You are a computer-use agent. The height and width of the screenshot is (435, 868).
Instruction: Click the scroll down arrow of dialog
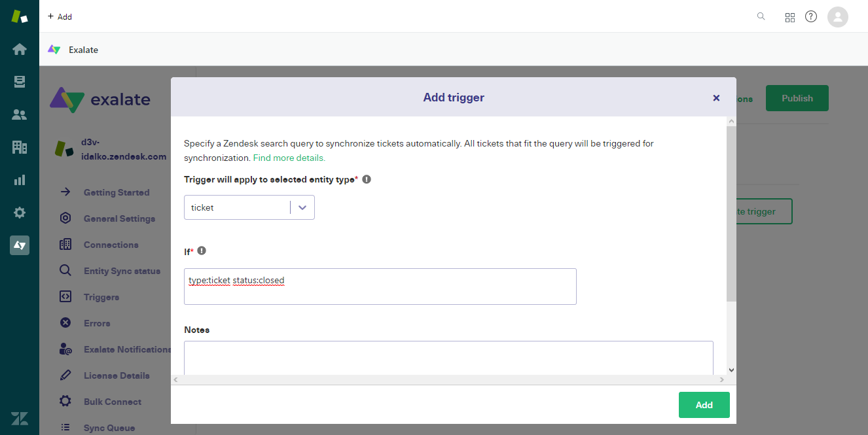[x=731, y=370]
